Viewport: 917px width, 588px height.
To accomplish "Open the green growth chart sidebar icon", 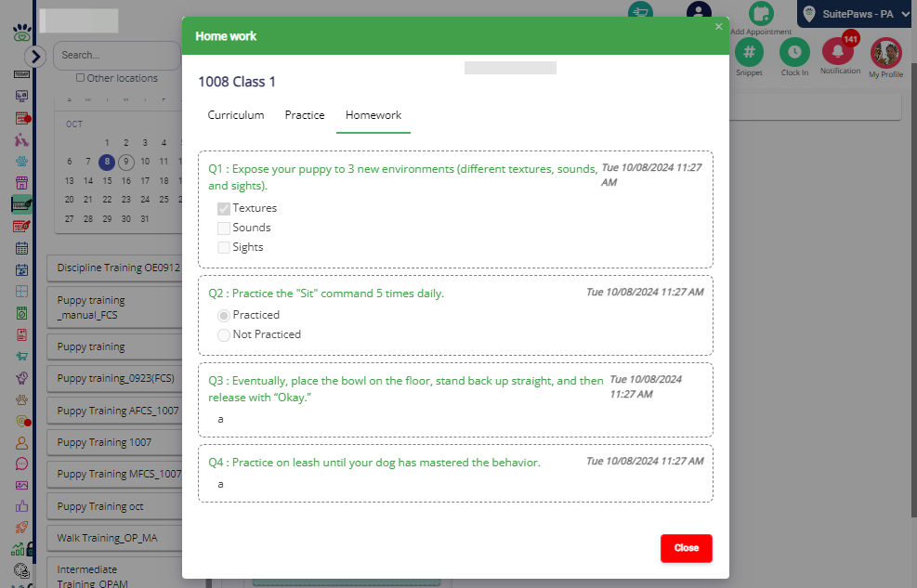I will coord(19,549).
